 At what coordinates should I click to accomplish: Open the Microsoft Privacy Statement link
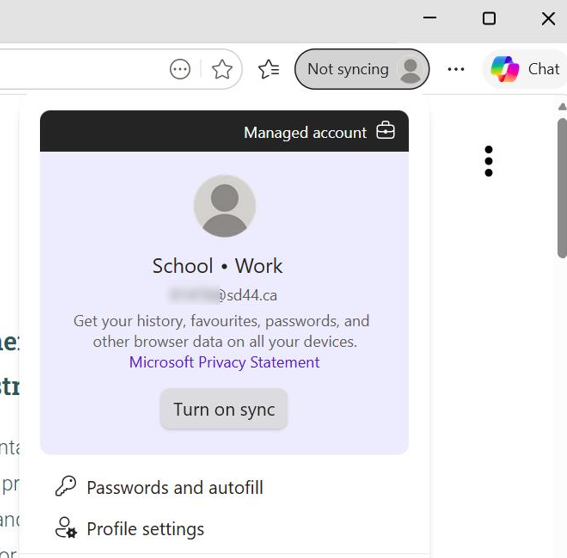tap(224, 362)
